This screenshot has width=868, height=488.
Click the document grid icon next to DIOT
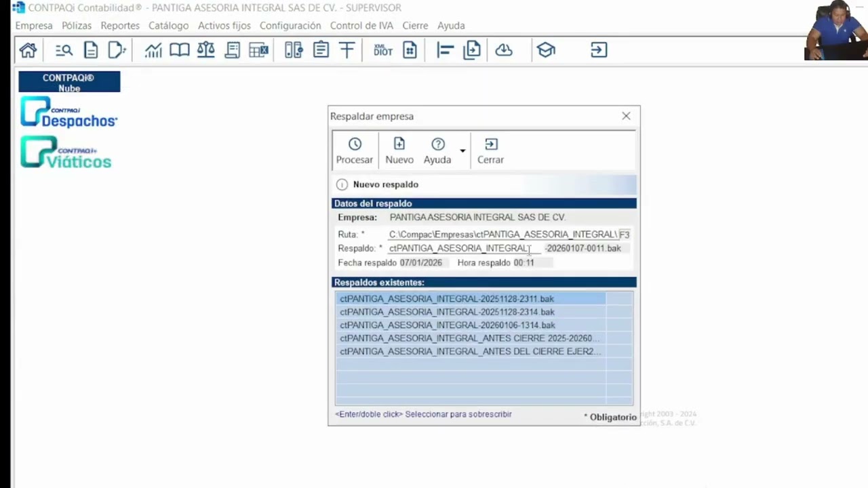click(x=410, y=50)
